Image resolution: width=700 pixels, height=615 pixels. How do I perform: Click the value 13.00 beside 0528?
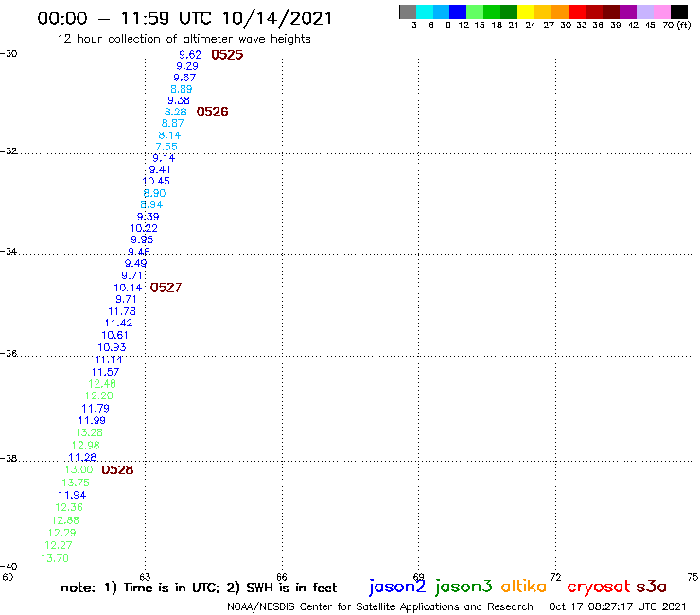(x=79, y=470)
